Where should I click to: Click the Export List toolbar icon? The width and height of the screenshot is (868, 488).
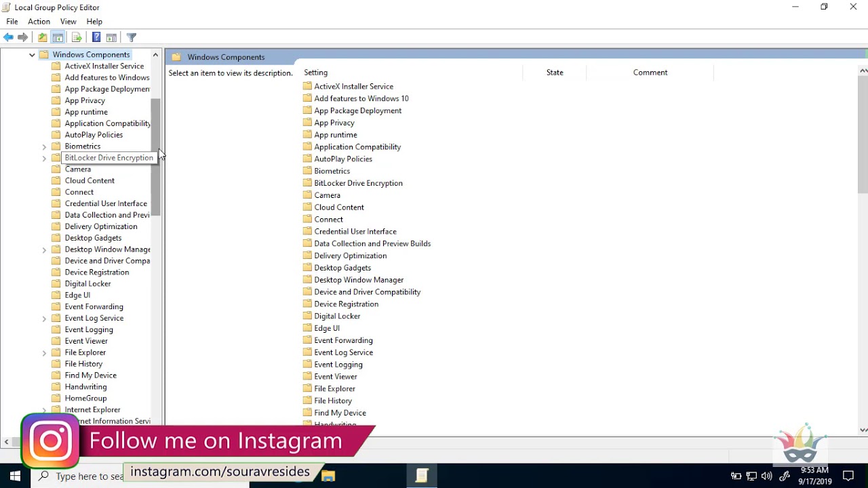(77, 37)
